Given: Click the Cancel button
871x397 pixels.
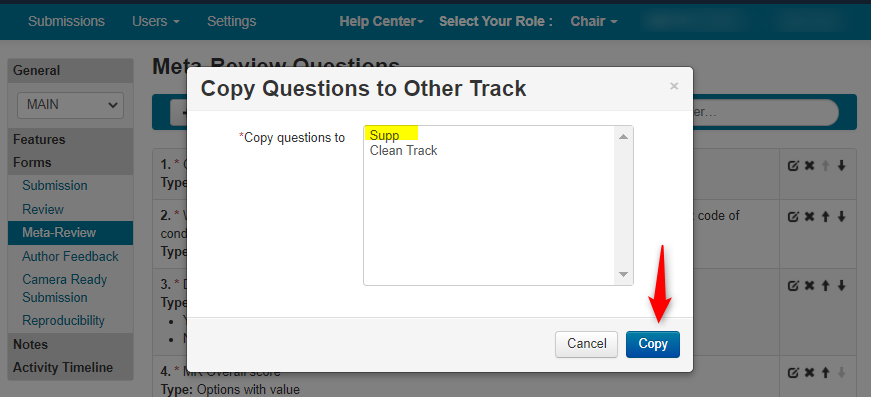Looking at the screenshot, I should click(587, 344).
